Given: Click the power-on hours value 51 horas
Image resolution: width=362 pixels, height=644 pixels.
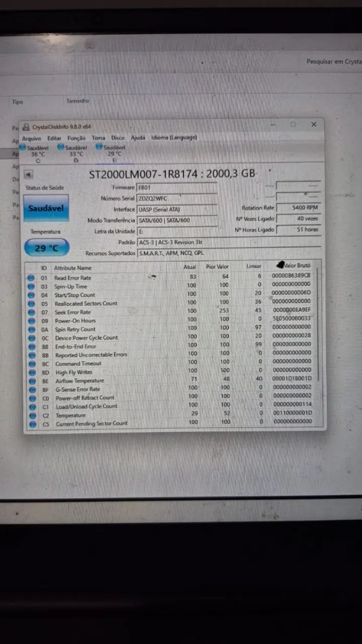Looking at the screenshot, I should click(x=299, y=230).
